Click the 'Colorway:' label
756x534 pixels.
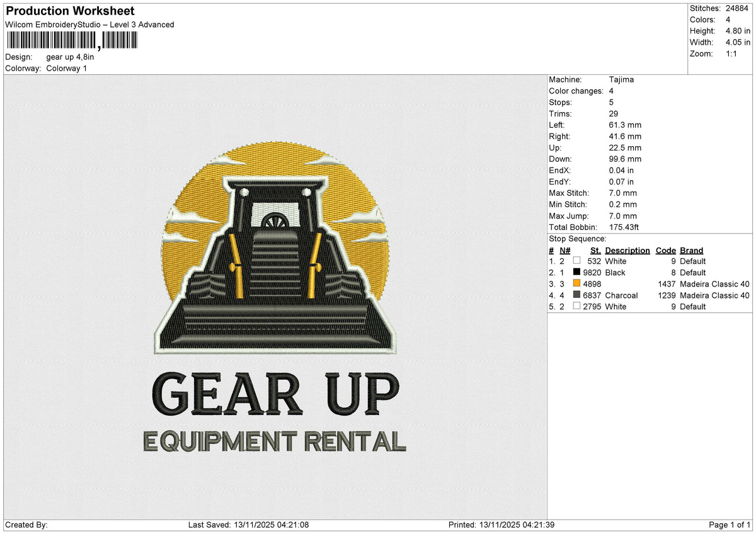(23, 68)
